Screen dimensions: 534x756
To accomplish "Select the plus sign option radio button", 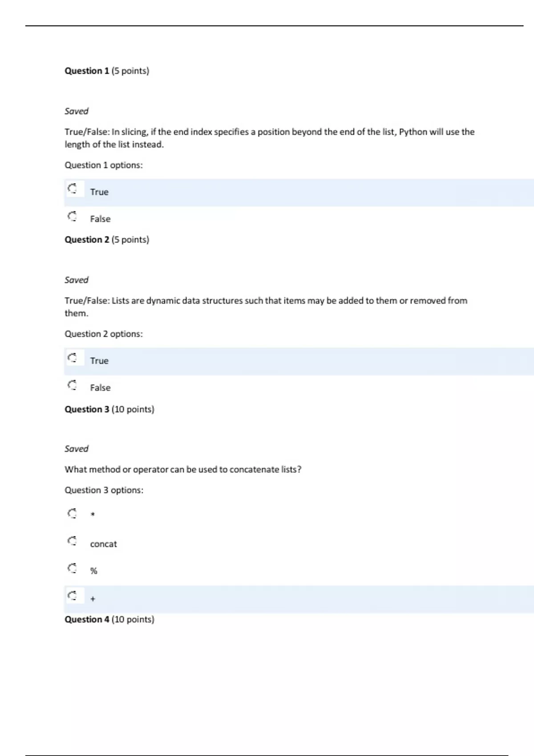I will [73, 595].
